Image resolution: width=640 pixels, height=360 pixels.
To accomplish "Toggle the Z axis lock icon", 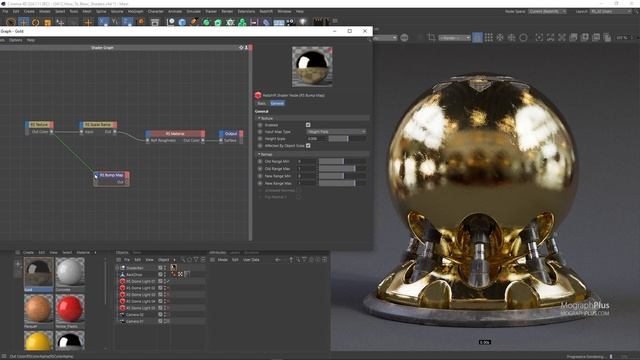I will [127, 22].
